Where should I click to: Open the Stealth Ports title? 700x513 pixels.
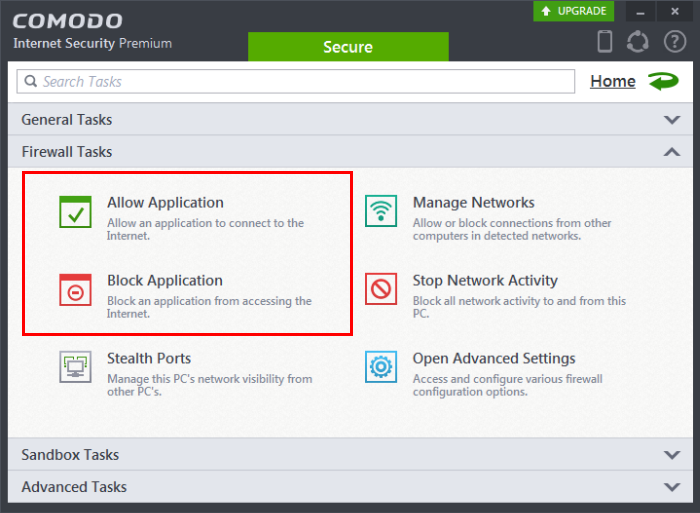pos(149,359)
